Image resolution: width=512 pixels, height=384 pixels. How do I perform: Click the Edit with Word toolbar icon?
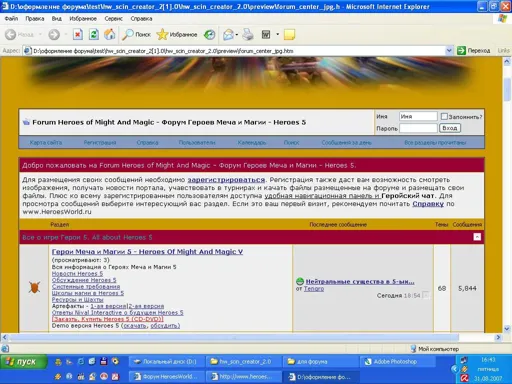266,34
